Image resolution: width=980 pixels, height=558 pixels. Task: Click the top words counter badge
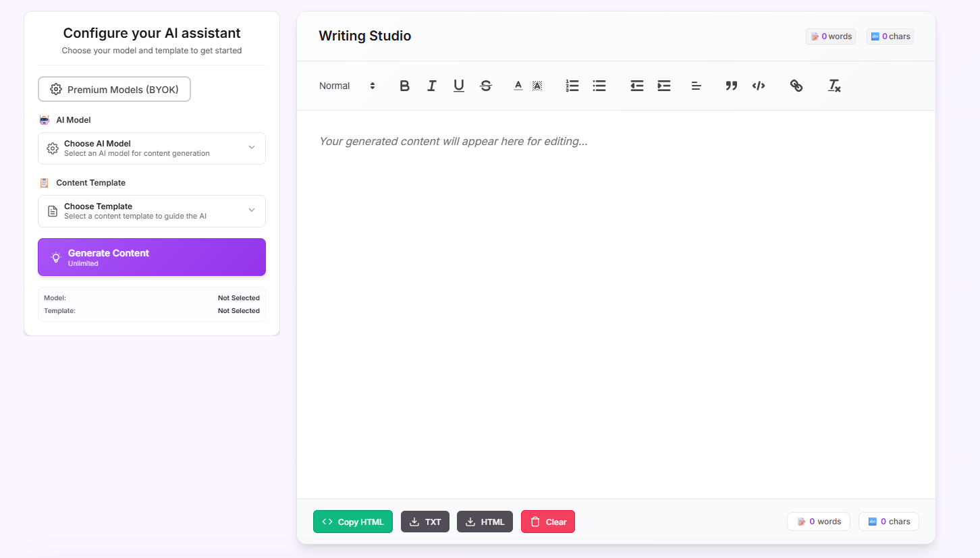click(x=831, y=36)
